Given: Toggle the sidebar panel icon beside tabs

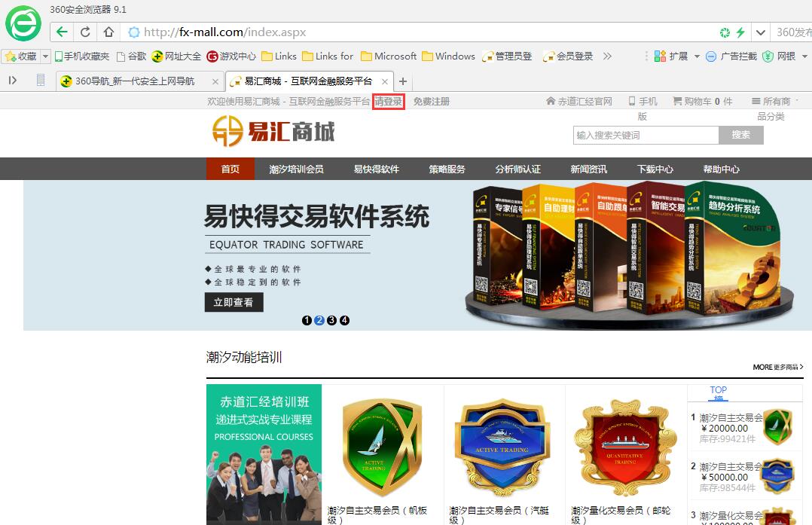Looking at the screenshot, I should (13, 81).
